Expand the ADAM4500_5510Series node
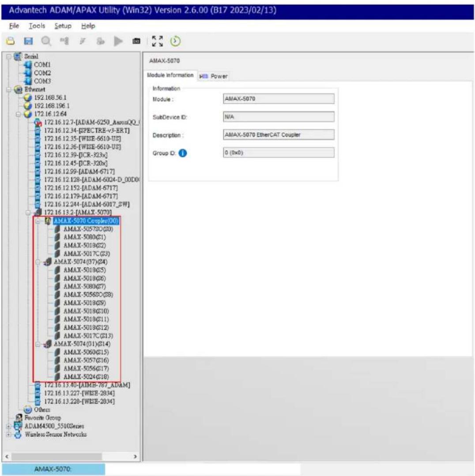Viewport: 475px width, 476px height. 9,426
